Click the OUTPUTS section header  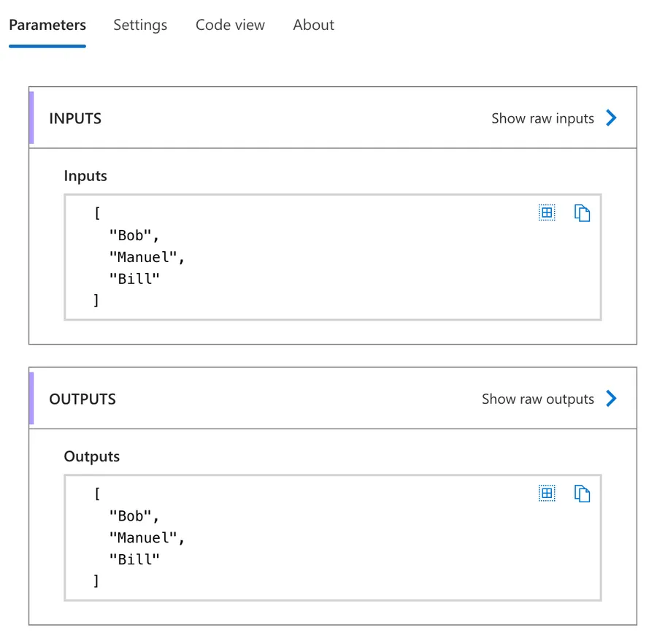[x=82, y=399]
